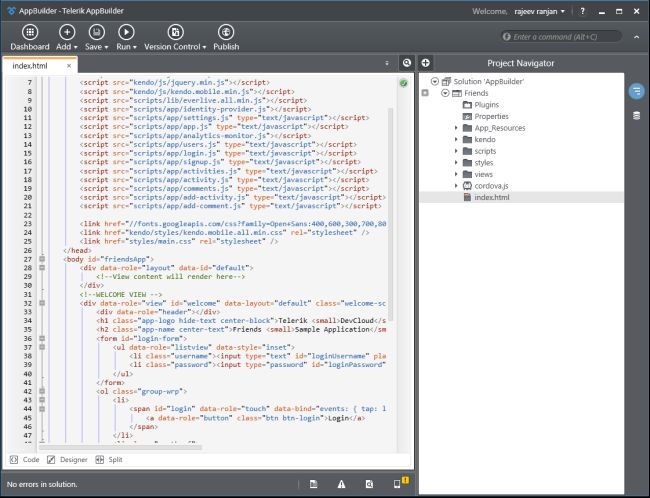
Task: Switch to Designer view
Action: [x=67, y=459]
